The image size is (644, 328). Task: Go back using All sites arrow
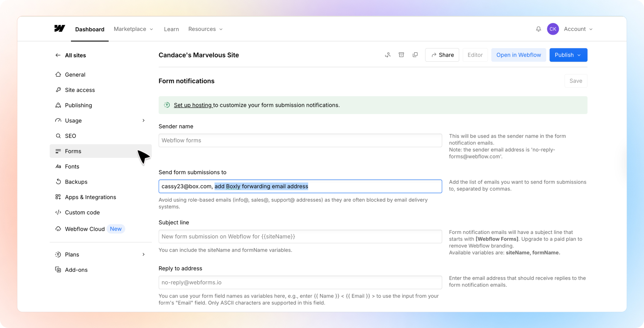point(58,55)
